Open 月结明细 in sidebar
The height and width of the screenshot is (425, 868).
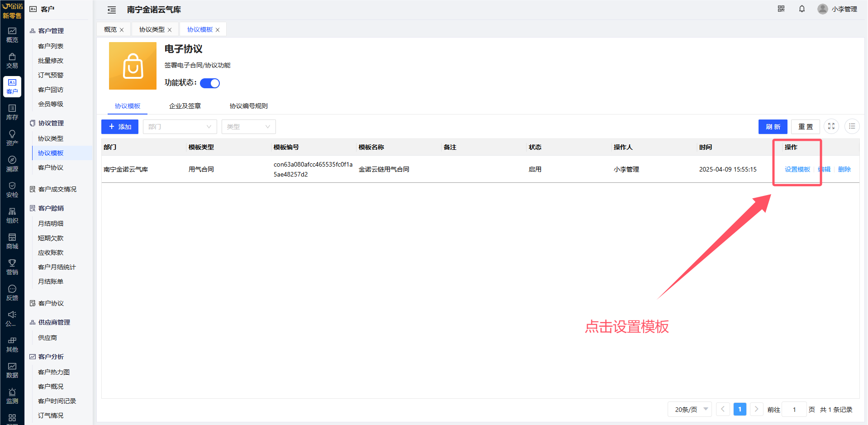click(51, 224)
